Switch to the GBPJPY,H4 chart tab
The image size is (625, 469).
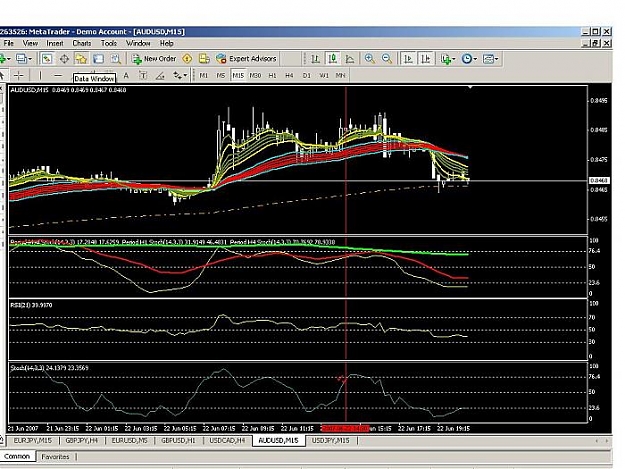coord(82,440)
